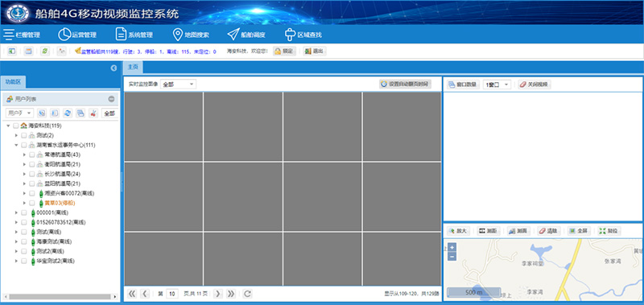Screen dimensions: 644x305
Task: Reload the video grid with refresh icon
Action: click(247, 294)
